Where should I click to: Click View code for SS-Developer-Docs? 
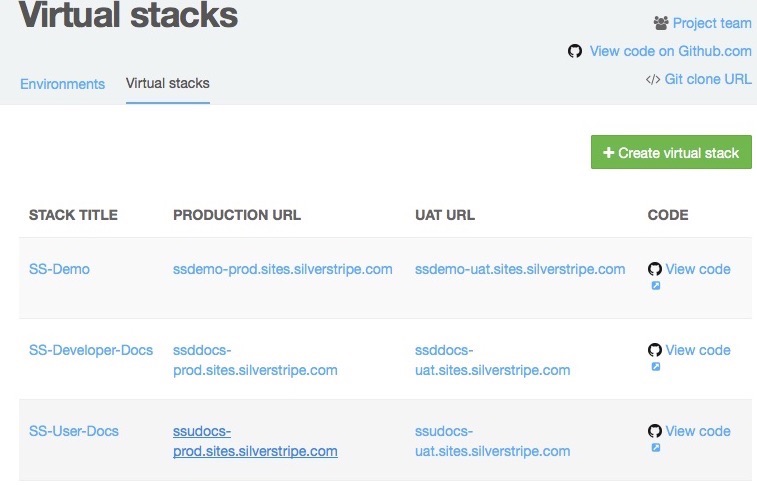[698, 350]
